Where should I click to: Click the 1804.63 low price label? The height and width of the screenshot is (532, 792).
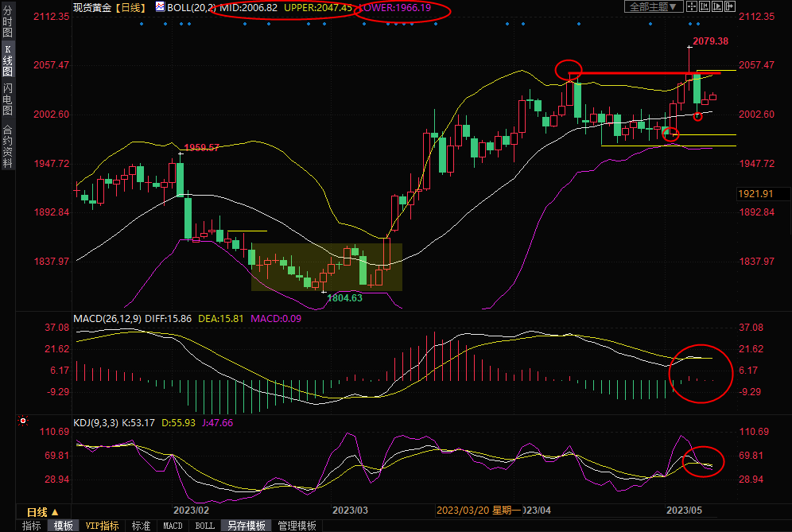[344, 298]
